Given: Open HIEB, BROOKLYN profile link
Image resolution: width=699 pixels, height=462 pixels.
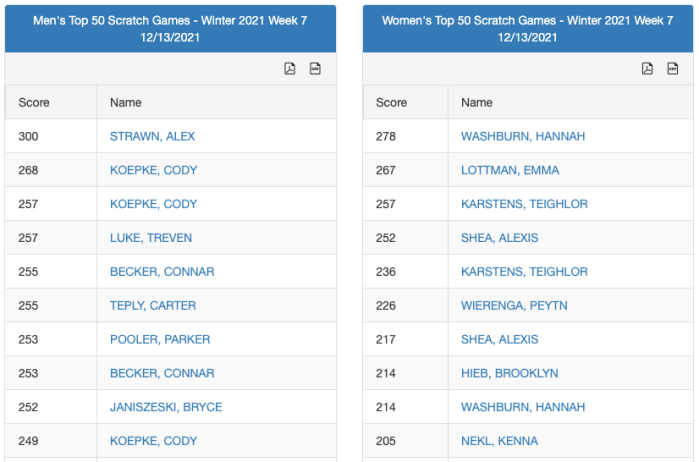Looking at the screenshot, I should pyautogui.click(x=509, y=374).
